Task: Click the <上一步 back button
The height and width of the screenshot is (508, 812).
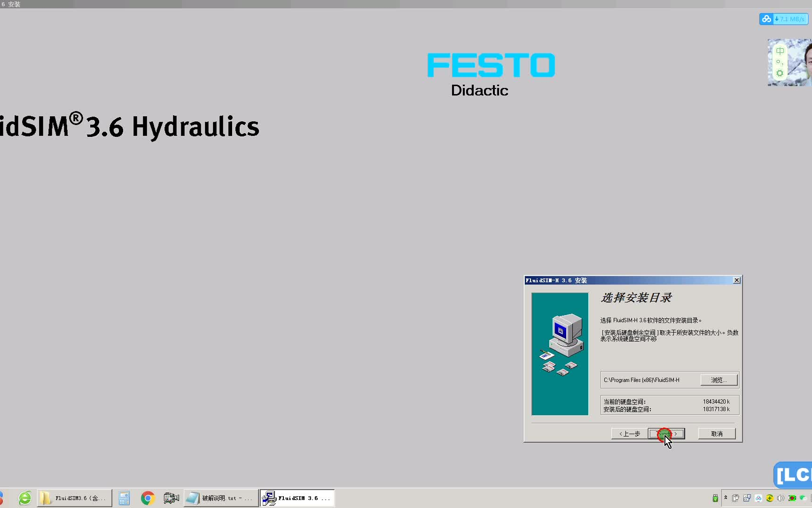Action: 629,434
